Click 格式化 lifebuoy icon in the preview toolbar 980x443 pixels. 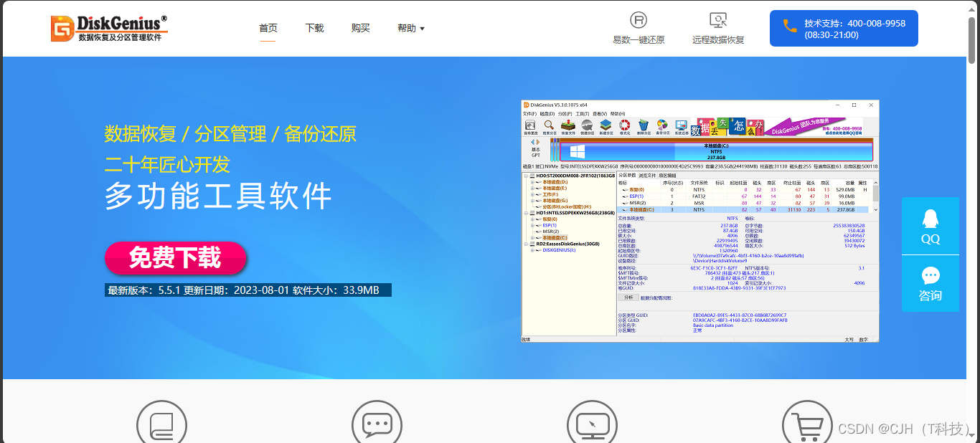624,128
